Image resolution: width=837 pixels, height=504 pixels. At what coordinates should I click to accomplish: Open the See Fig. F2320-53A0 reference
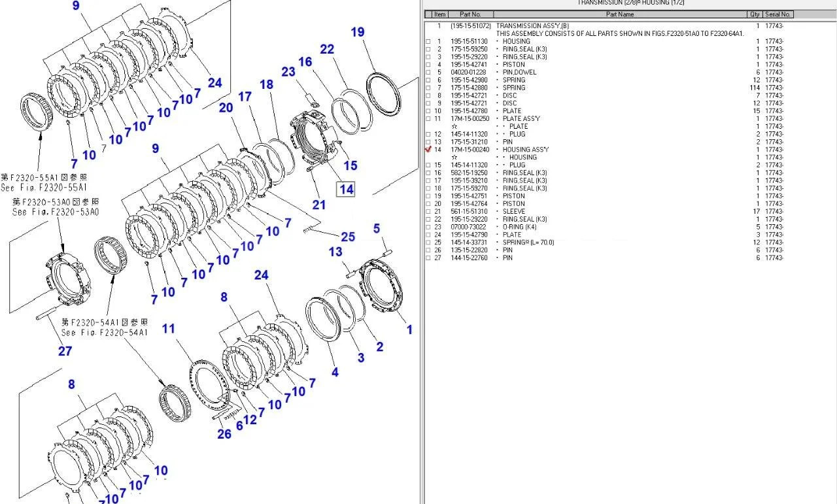click(56, 212)
